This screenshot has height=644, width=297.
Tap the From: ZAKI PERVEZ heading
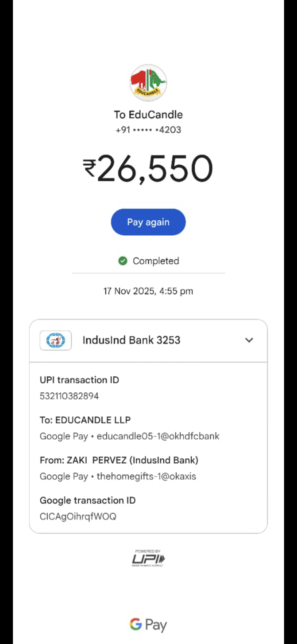point(119,460)
